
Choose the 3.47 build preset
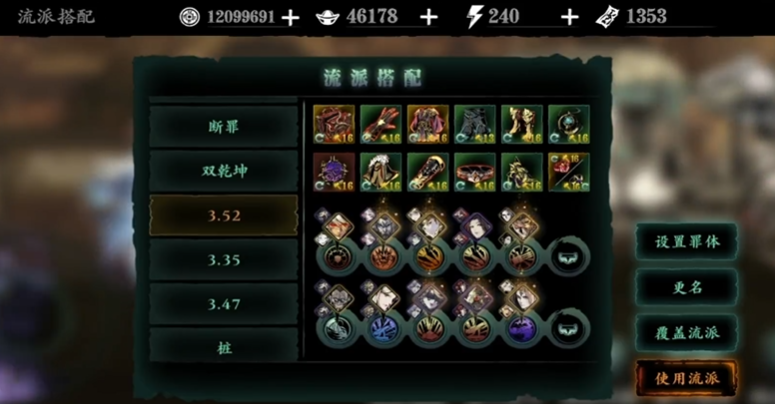pyautogui.click(x=223, y=304)
